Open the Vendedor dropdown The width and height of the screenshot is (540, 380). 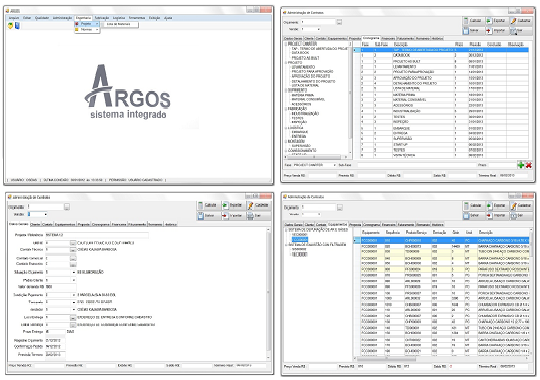74,310
